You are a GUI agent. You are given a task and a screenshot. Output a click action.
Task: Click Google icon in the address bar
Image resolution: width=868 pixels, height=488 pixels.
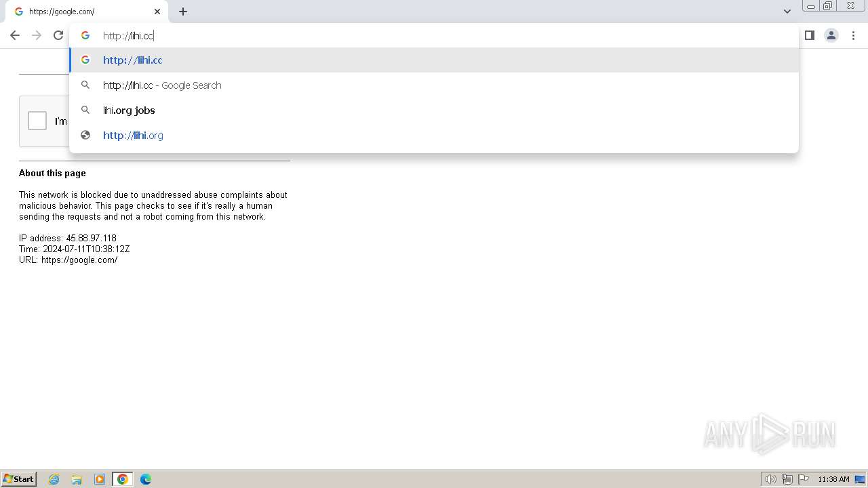tap(85, 35)
